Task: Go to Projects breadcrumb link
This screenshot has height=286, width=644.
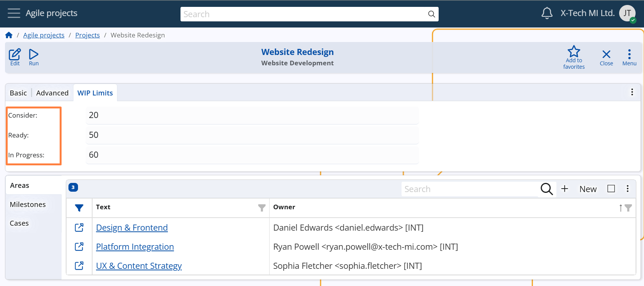Action: click(x=87, y=35)
